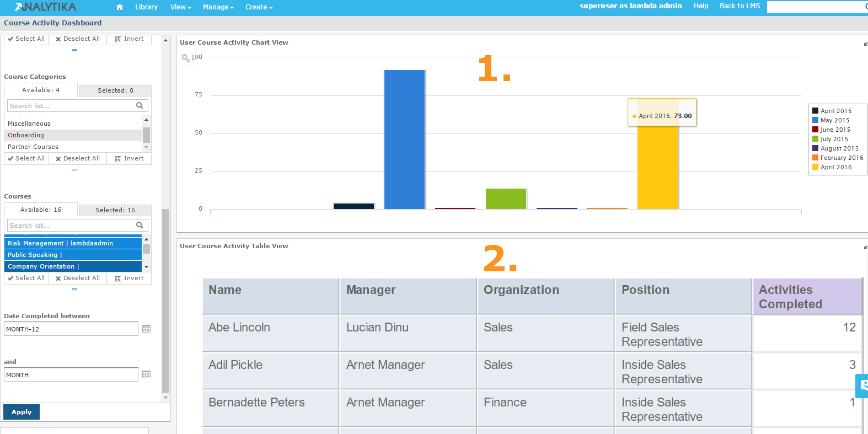868x434 pixels.
Task: Toggle April 2015 series in chart legend
Action: point(832,111)
